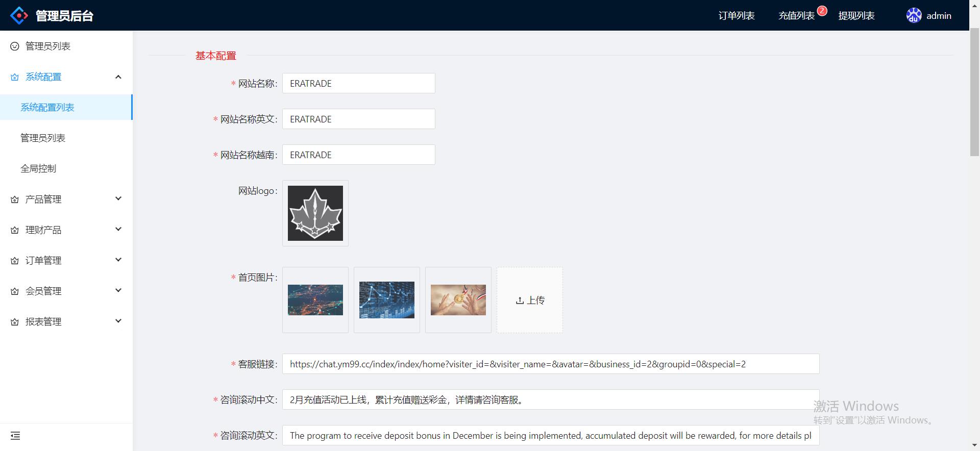Click the maple leaf 网站logo thumbnail
The image size is (980, 451).
tap(315, 213)
